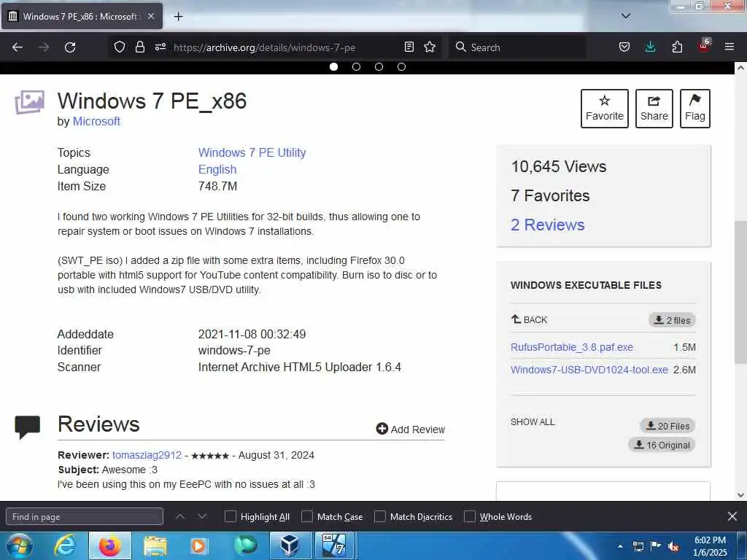
Task: Enable the Whole Words checkbox
Action: click(470, 516)
